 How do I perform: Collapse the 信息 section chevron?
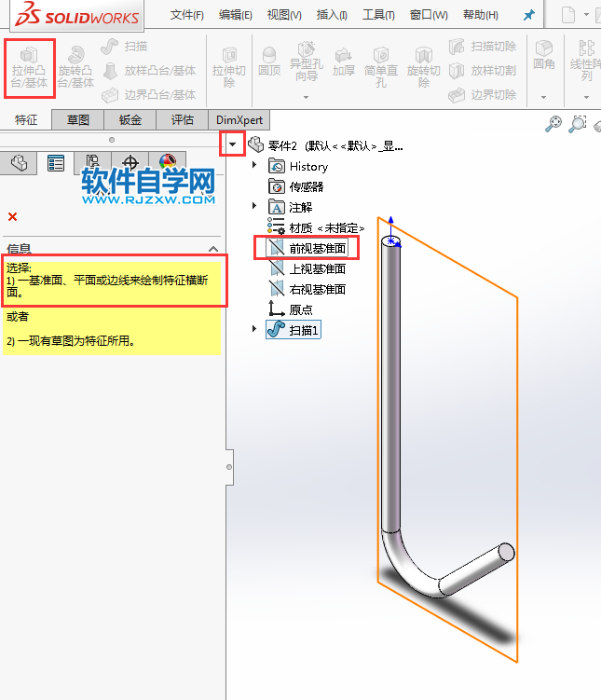213,249
